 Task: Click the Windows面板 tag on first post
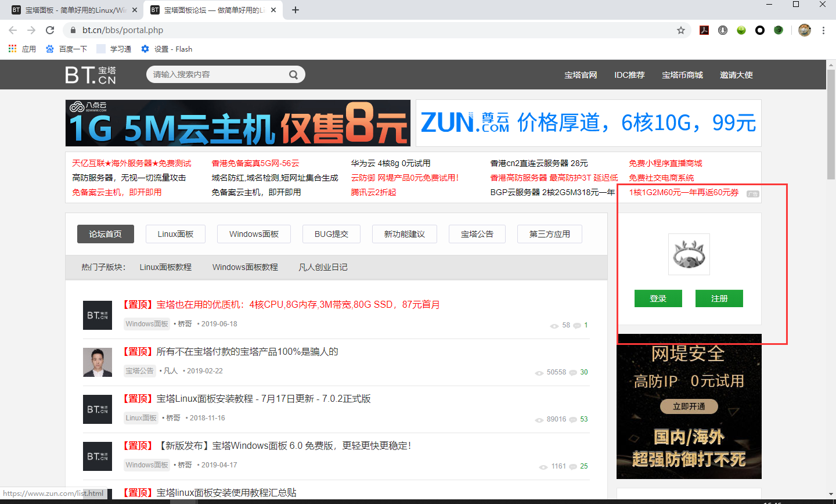pyautogui.click(x=147, y=324)
